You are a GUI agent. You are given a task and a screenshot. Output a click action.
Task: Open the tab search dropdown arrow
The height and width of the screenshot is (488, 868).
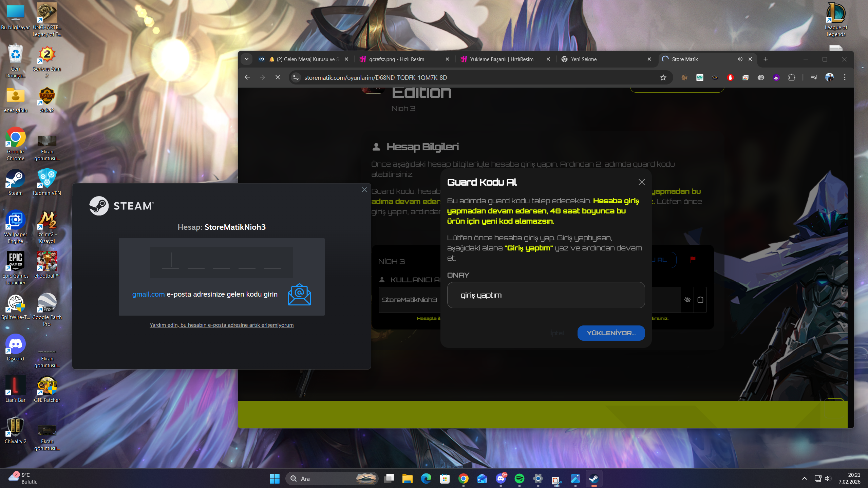pyautogui.click(x=247, y=59)
